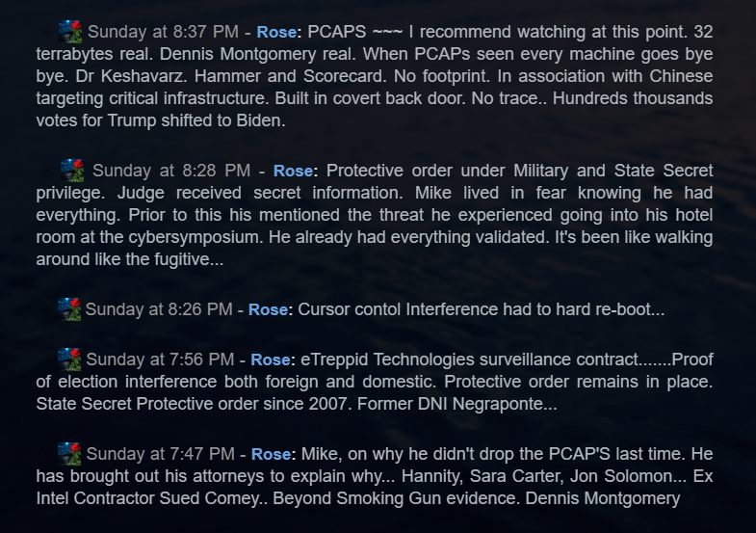Open the "Sunday at 8:26 PM" timestamp
Screen dimensions: 756x533
tap(158, 310)
